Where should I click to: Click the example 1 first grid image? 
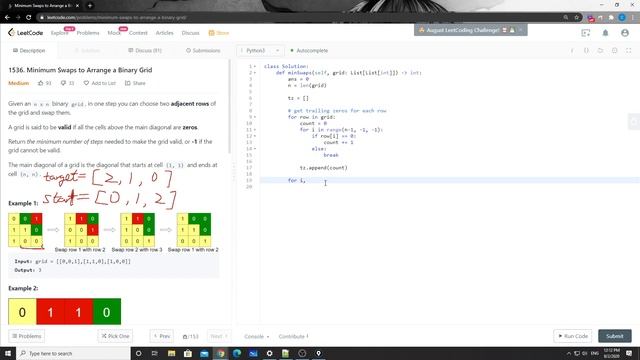click(25, 230)
